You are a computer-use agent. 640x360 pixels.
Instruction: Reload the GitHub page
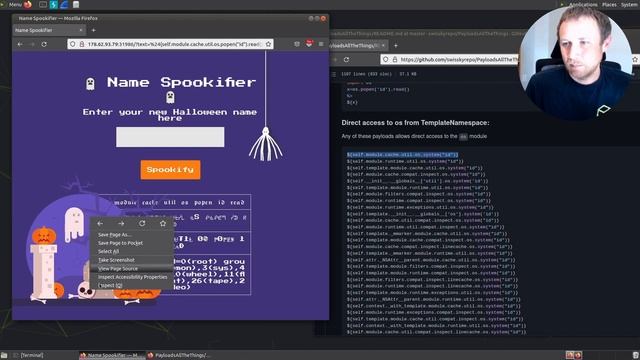click(x=347, y=60)
